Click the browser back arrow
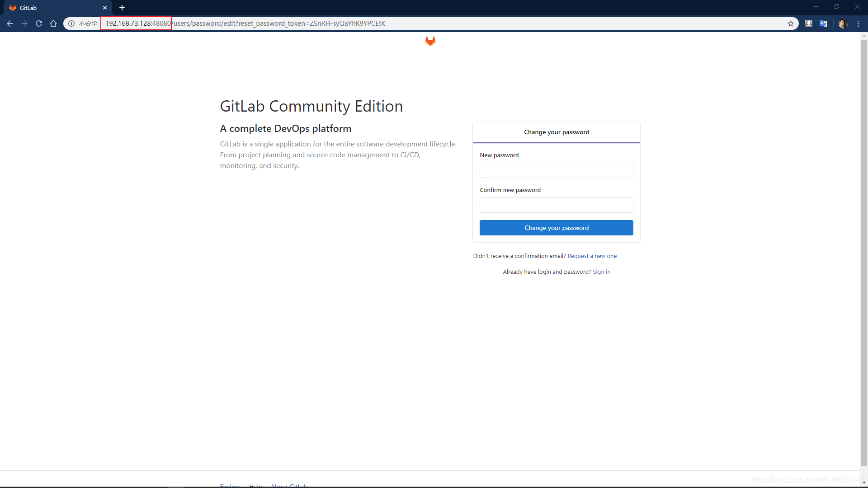868x488 pixels. (x=10, y=23)
